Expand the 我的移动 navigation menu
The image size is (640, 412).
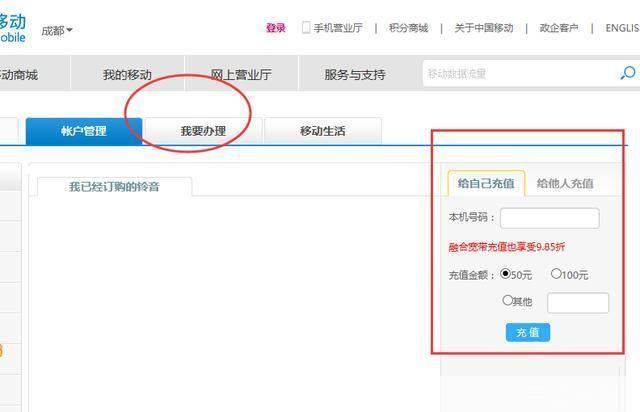click(127, 75)
